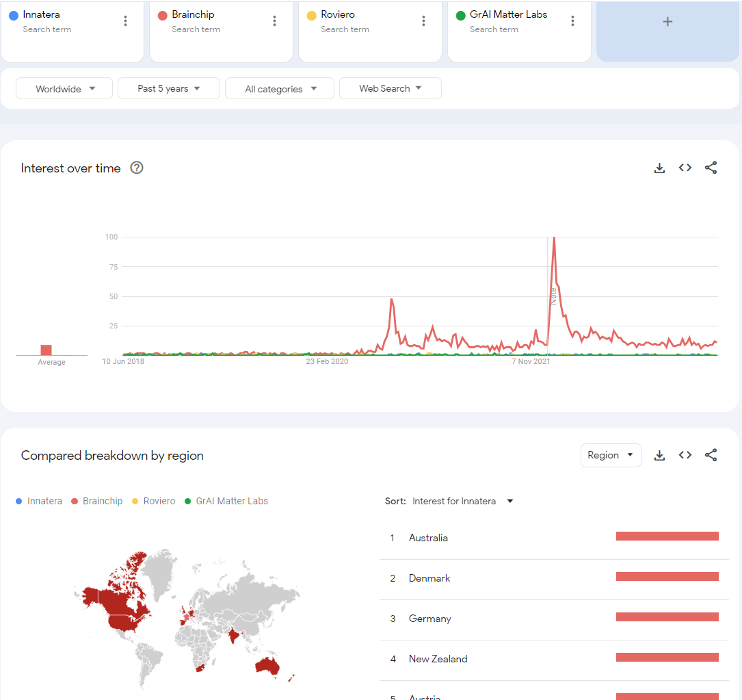The height and width of the screenshot is (700, 742).
Task: Click the yellow Roviero color dot
Action: tap(311, 16)
